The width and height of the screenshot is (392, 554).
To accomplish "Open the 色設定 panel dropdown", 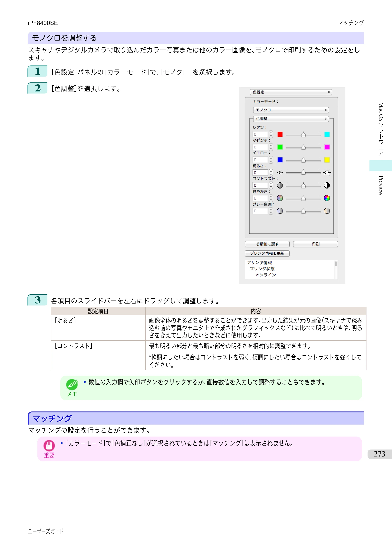I will point(291,92).
